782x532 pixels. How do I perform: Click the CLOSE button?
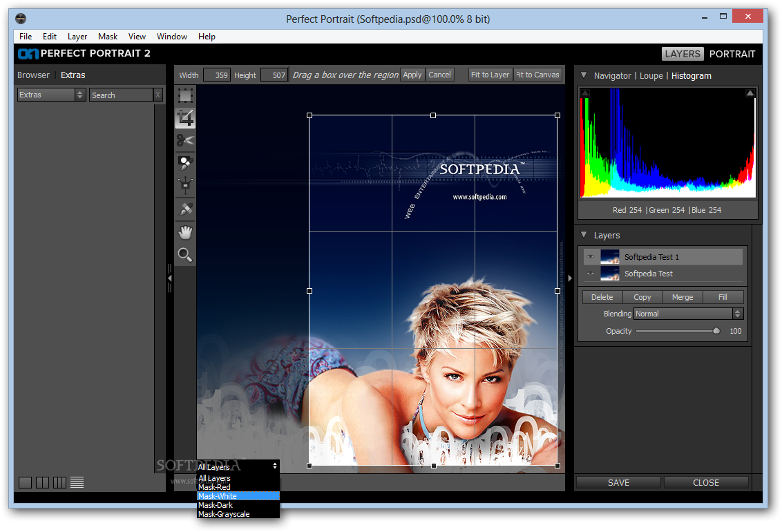[x=706, y=483]
